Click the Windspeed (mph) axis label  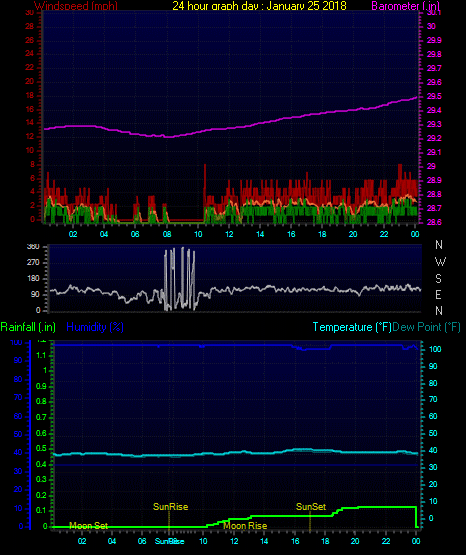(76, 6)
